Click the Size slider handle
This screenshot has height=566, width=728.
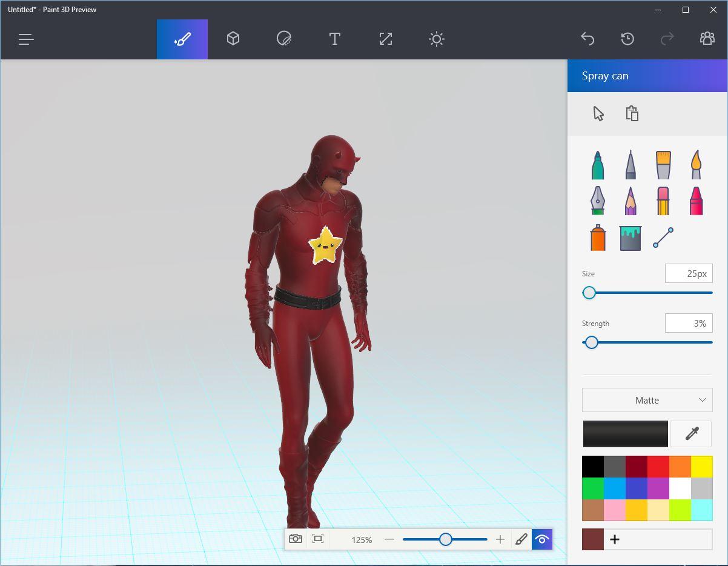click(589, 293)
